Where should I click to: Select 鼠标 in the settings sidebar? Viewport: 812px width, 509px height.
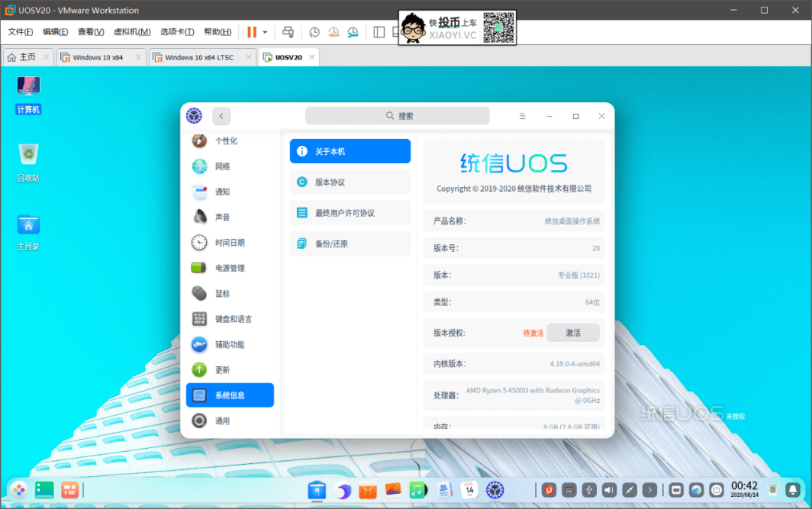coord(230,293)
